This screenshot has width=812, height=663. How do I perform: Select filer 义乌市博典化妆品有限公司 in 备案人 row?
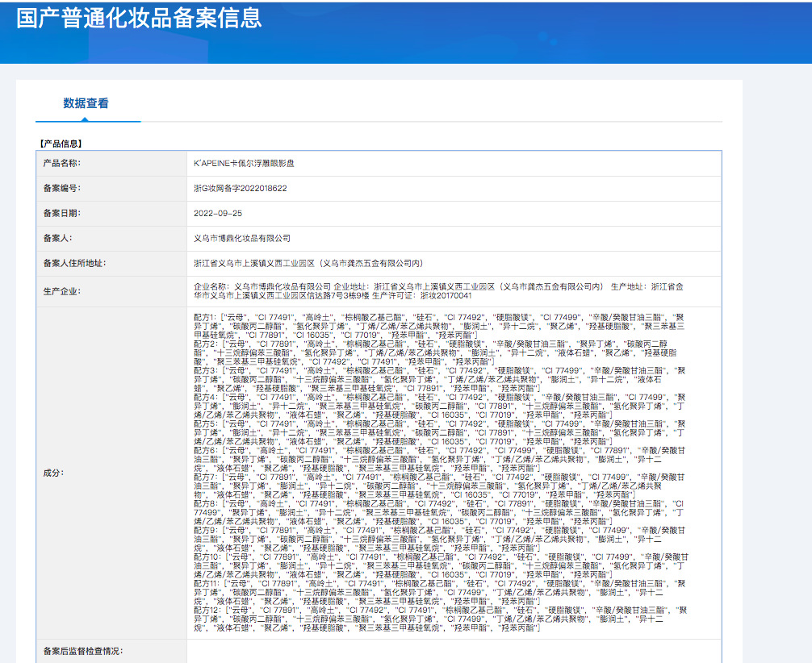tap(242, 239)
